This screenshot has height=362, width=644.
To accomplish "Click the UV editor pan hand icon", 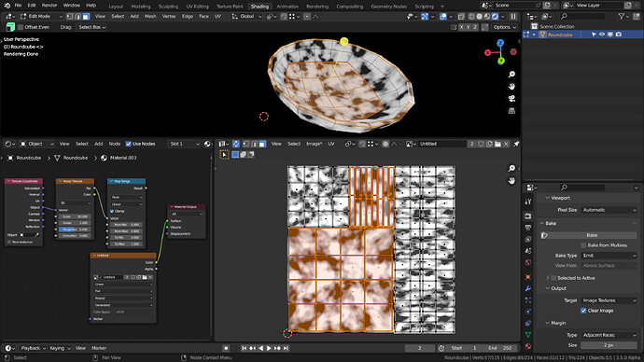I will point(511,181).
